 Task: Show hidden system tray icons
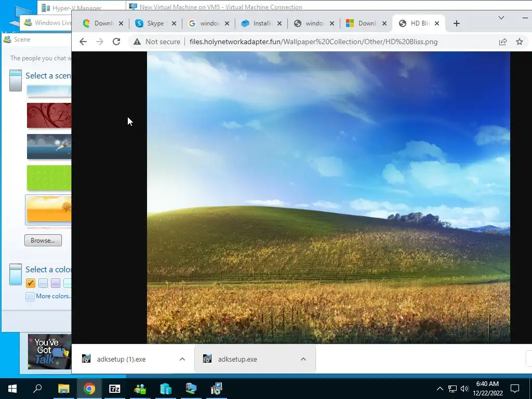tap(440, 389)
